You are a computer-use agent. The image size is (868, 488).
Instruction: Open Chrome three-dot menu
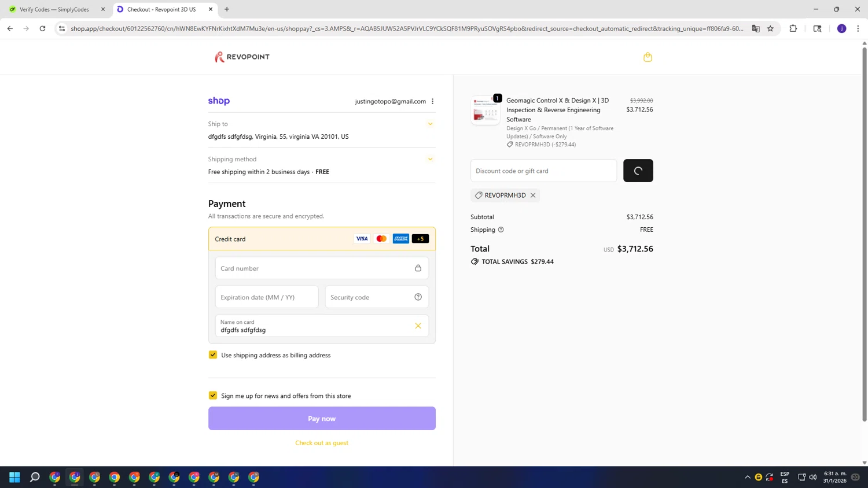pos(858,28)
